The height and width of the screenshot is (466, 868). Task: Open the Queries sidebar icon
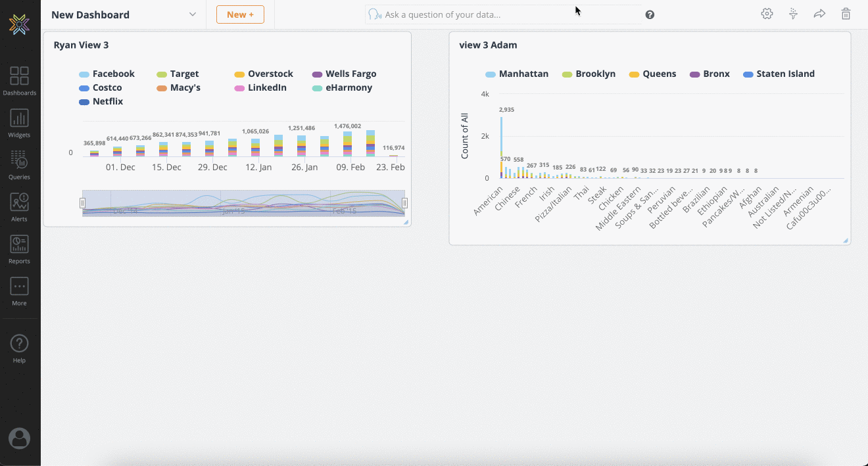coord(19,164)
